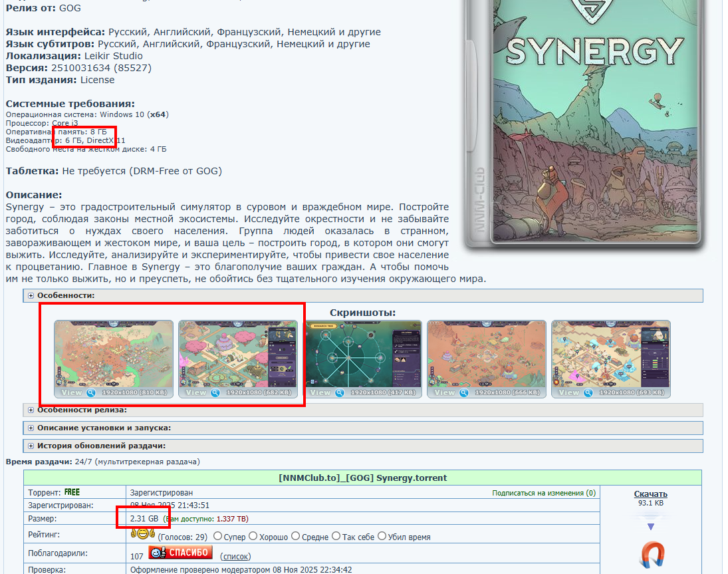
Task: Click the Время раздачи 24/7 line
Action: click(x=102, y=462)
